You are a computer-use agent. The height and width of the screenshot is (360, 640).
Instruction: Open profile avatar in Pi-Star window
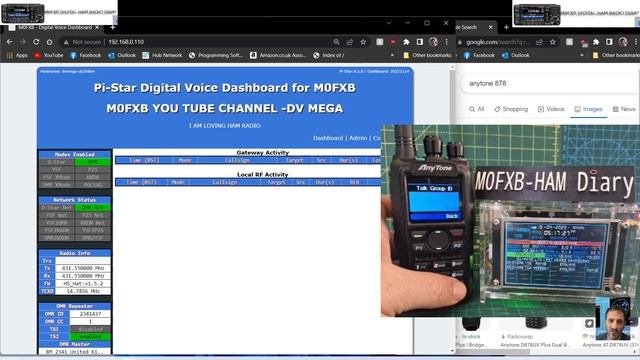tap(433, 42)
